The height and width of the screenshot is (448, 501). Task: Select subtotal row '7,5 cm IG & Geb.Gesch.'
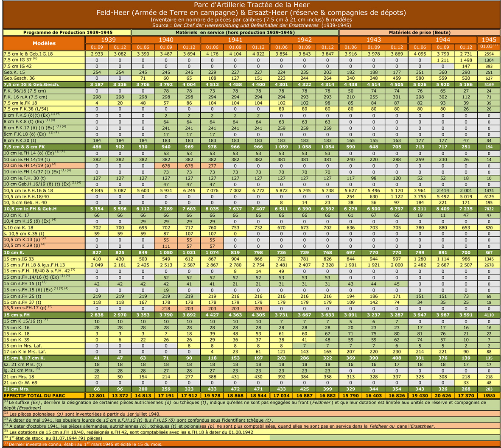point(44,85)
